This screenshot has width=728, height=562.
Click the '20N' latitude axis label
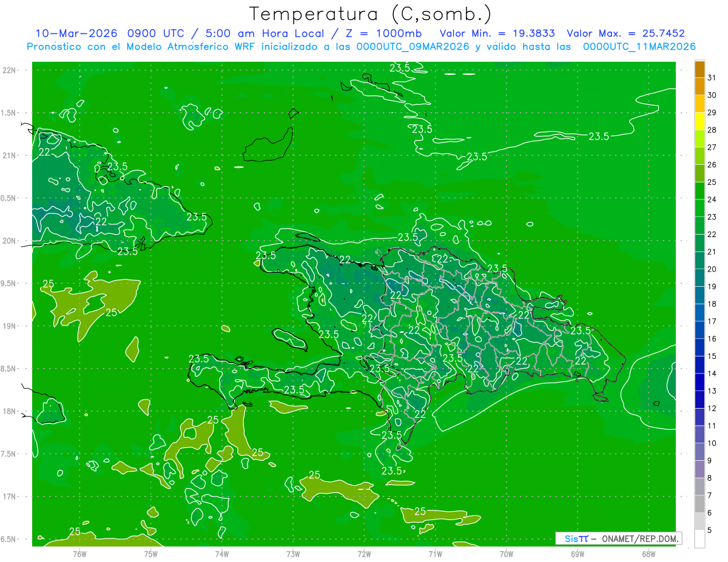coord(9,241)
